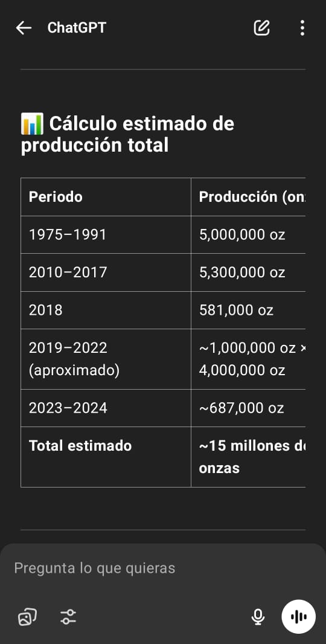This screenshot has width=326, height=644.
Task: Tap the 2019–2022 (aproximado) cell
Action: (106, 359)
